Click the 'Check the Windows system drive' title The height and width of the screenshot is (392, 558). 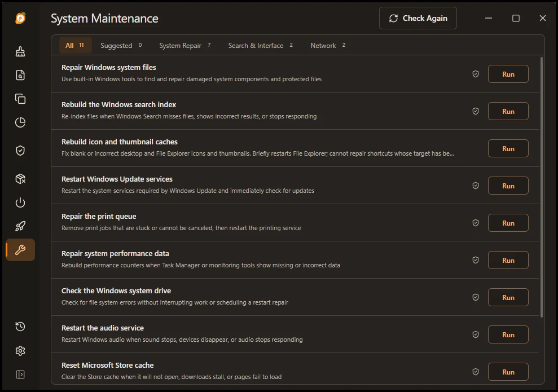tap(116, 290)
